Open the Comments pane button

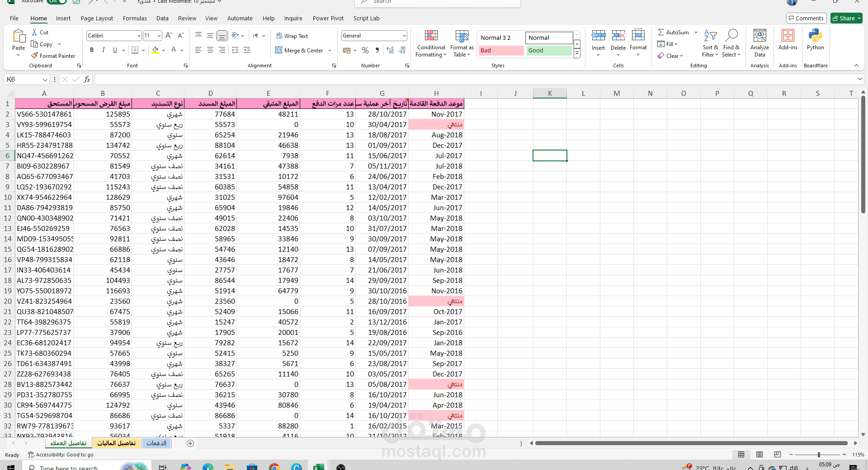click(806, 18)
